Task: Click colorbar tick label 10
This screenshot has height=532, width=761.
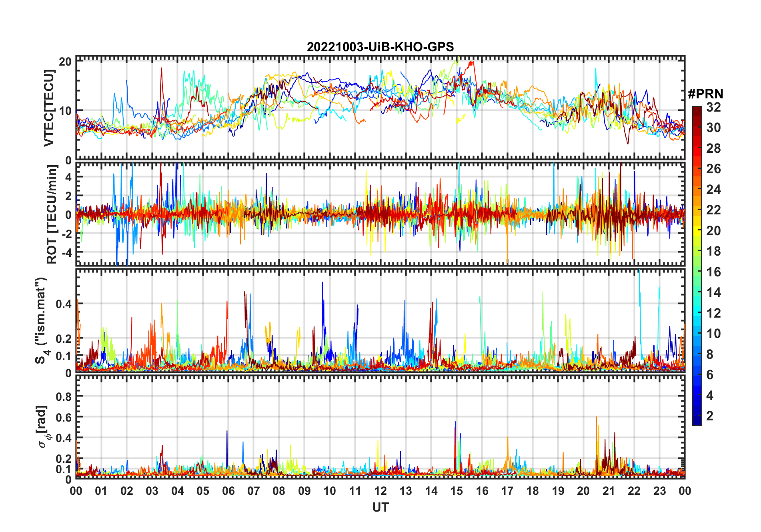Action: 713,334
